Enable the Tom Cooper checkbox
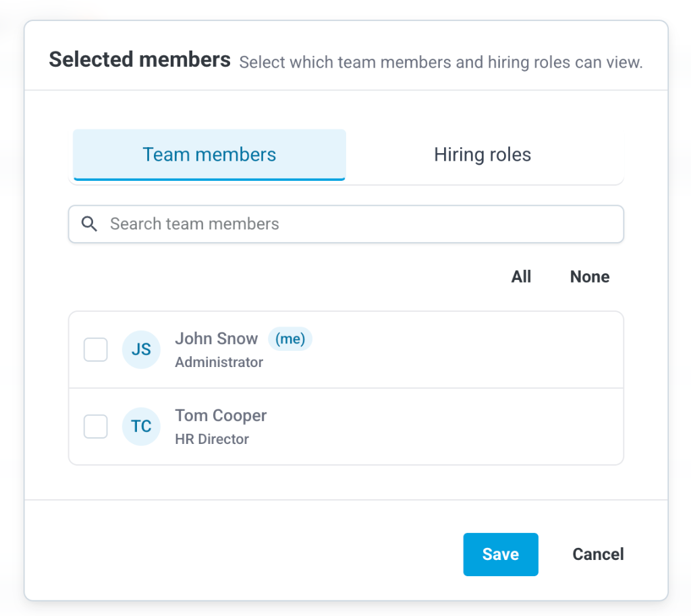Viewport: 691px width, 616px height. click(96, 426)
